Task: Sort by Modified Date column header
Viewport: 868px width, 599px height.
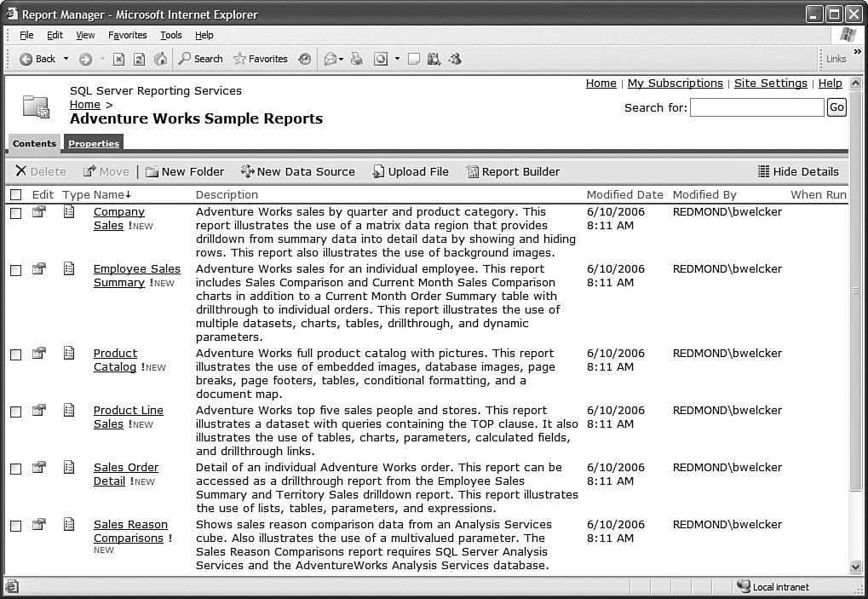Action: tap(624, 194)
